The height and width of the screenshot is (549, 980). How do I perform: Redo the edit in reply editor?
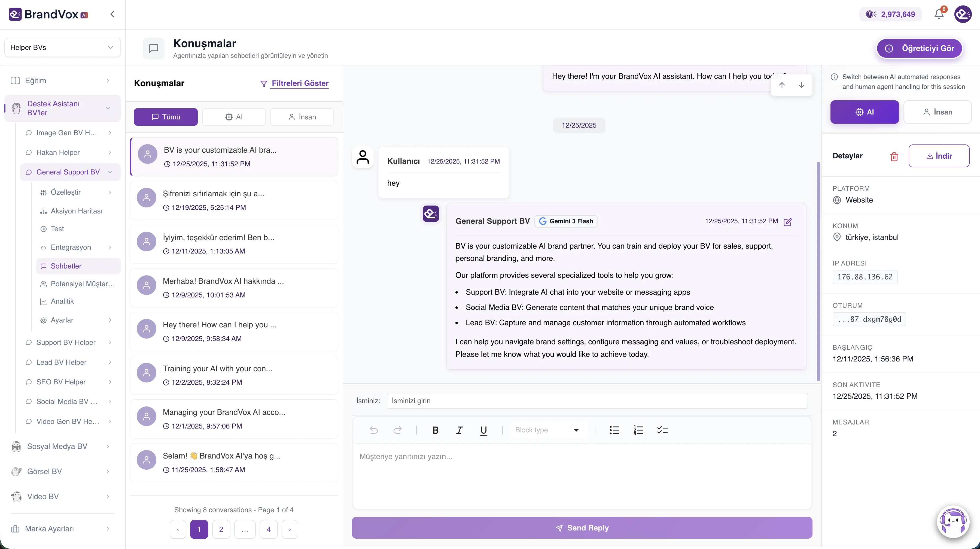397,430
